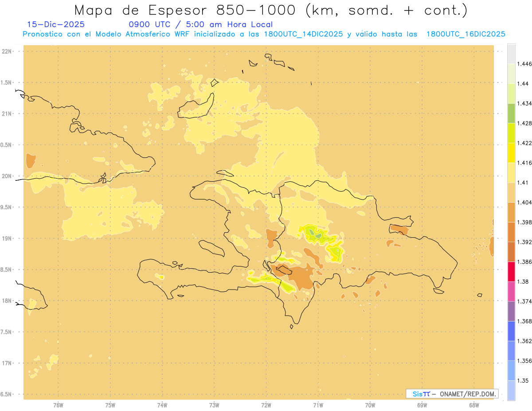This screenshot has width=532, height=411.
Task: Click the latitude label '8.5N'
Action: pyautogui.click(x=6, y=270)
